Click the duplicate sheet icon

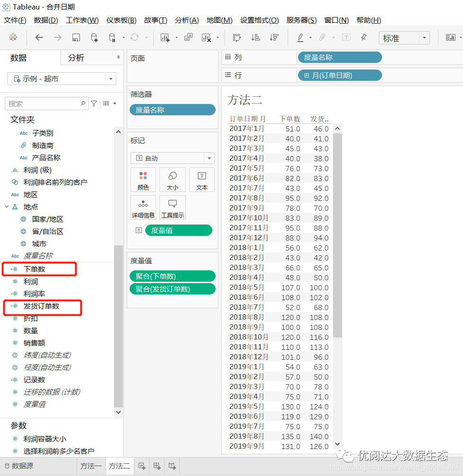pyautogui.click(x=188, y=38)
